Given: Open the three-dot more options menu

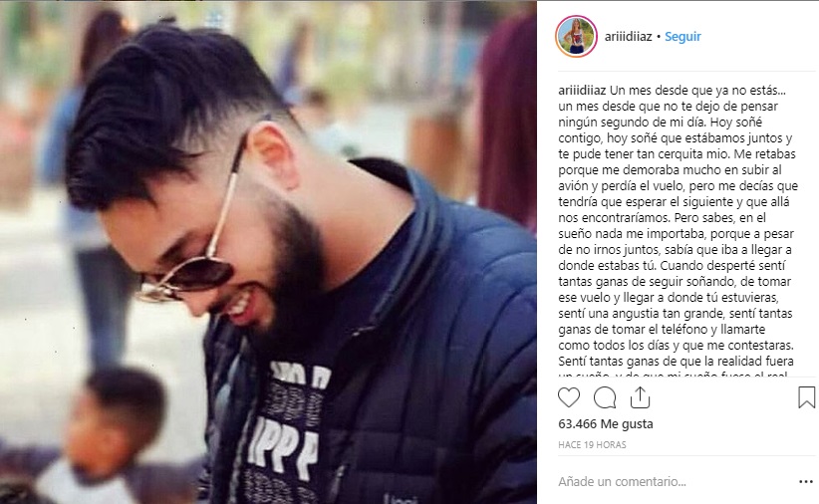Looking at the screenshot, I should (806, 481).
